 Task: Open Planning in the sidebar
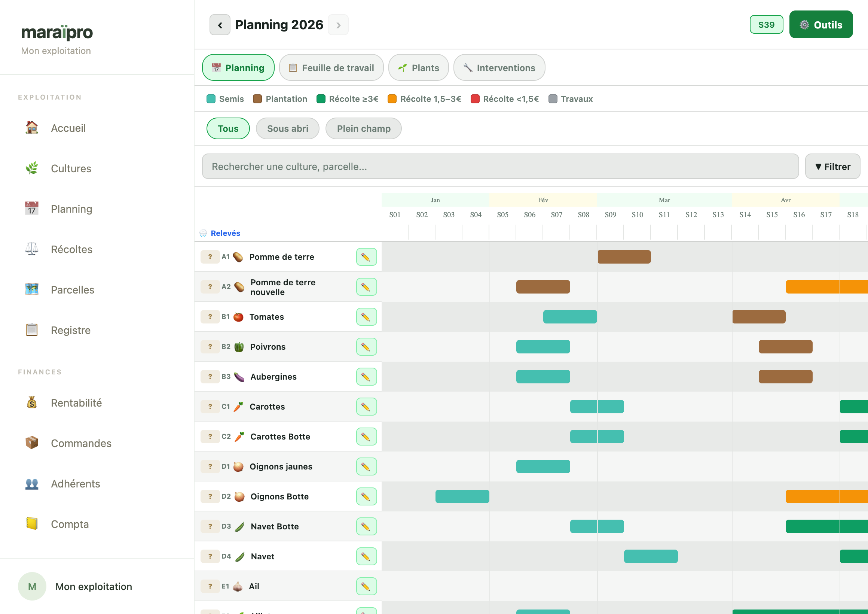click(x=71, y=209)
